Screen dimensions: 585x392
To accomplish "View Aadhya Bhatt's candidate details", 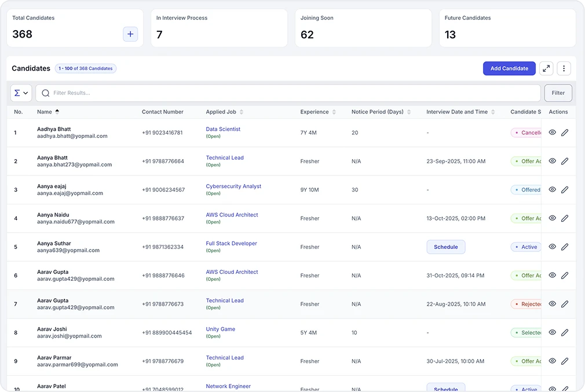I will pyautogui.click(x=552, y=133).
